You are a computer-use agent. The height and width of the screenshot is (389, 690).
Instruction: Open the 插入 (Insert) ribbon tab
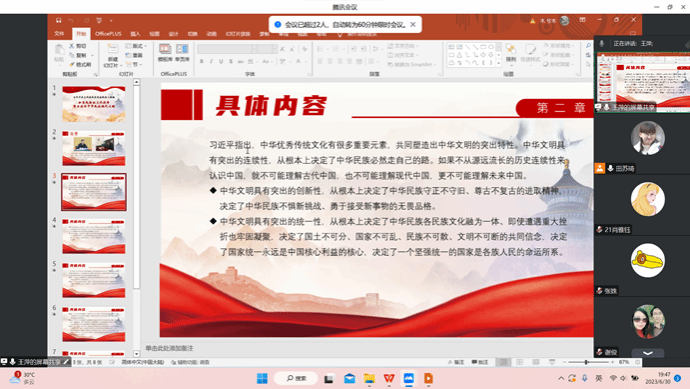point(135,33)
